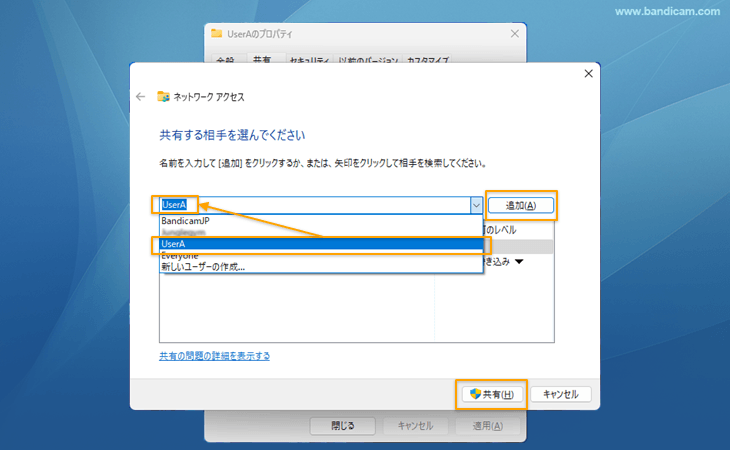Click 適用(A) in the properties window
The height and width of the screenshot is (450, 730).
tap(488, 426)
